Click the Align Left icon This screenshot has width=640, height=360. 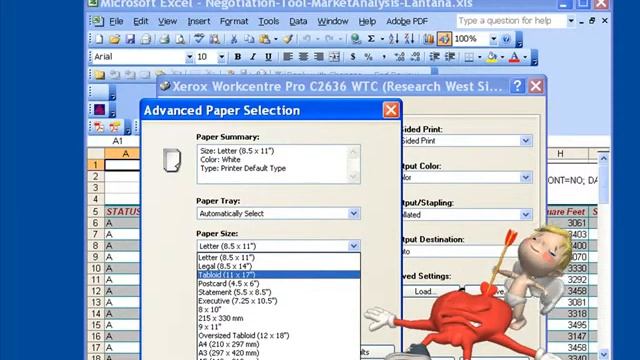click(x=288, y=57)
